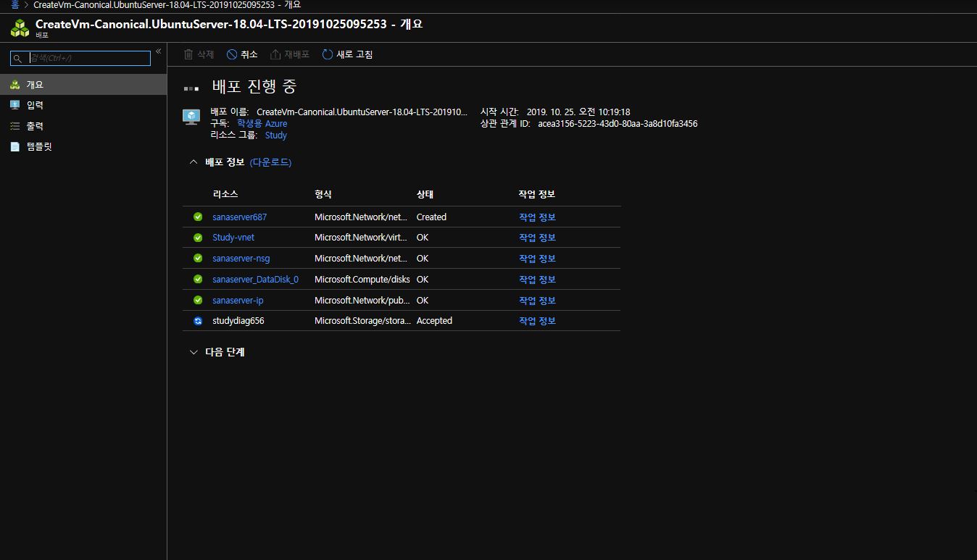The image size is (977, 560).
Task: Open 작업 정보 for Study-vnet
Action: coord(537,238)
